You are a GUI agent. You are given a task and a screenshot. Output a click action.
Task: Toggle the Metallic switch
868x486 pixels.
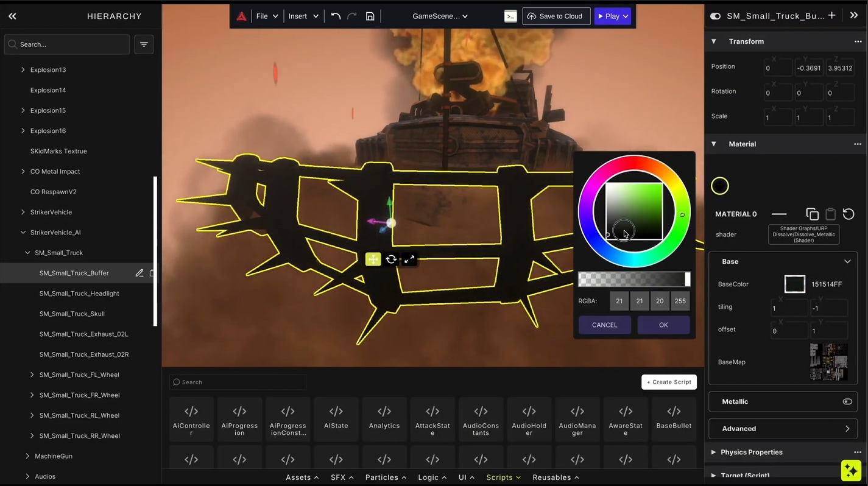coord(847,401)
